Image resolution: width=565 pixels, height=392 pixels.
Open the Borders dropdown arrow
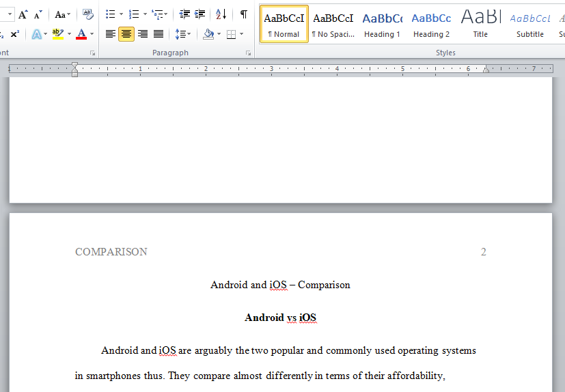click(x=241, y=34)
